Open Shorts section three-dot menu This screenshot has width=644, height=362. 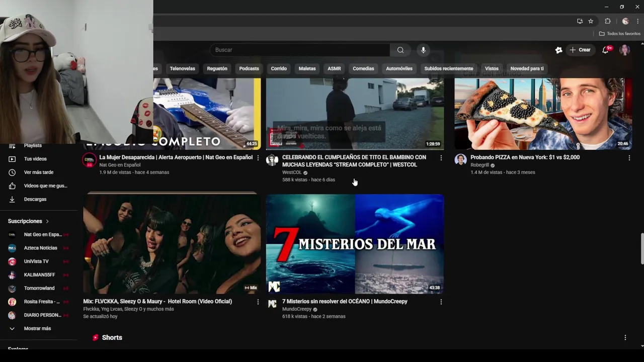coord(625,337)
